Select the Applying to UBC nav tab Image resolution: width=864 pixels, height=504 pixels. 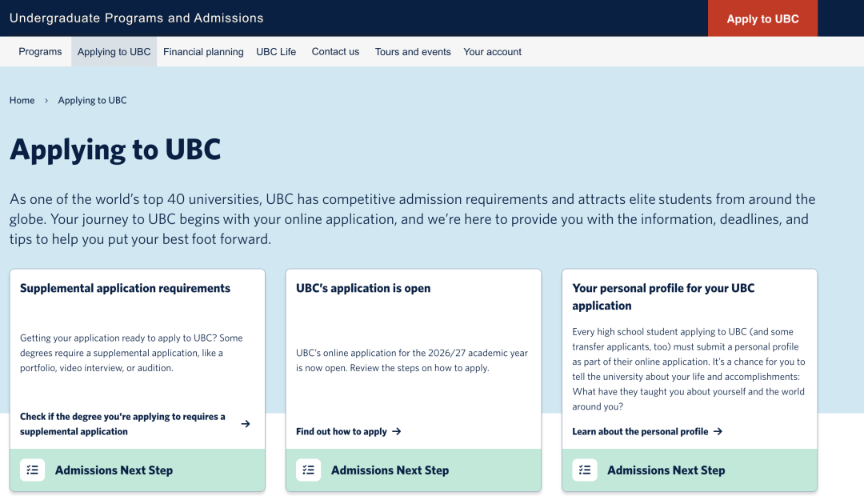[x=114, y=52]
